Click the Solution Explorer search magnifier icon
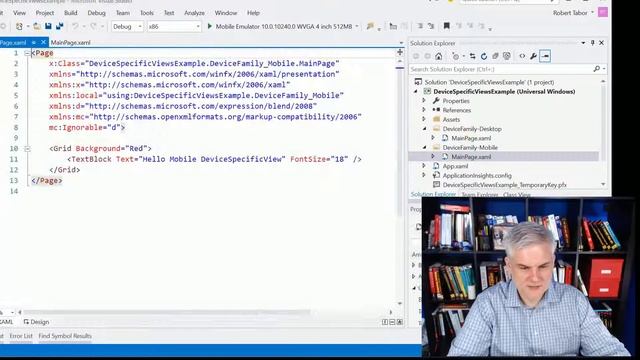The image size is (640, 360). pyautogui.click(x=596, y=69)
